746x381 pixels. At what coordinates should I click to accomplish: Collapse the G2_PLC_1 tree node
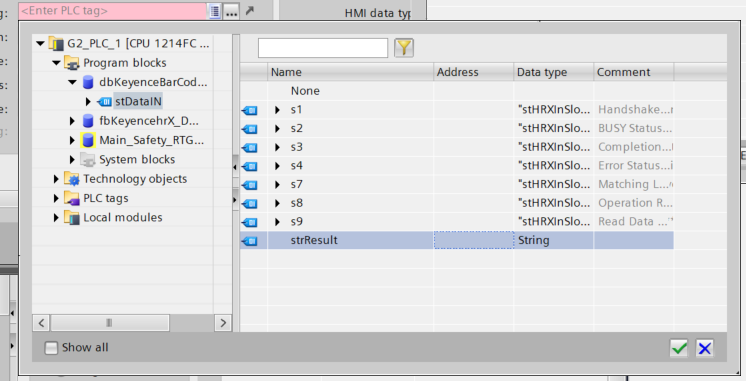pyautogui.click(x=40, y=44)
